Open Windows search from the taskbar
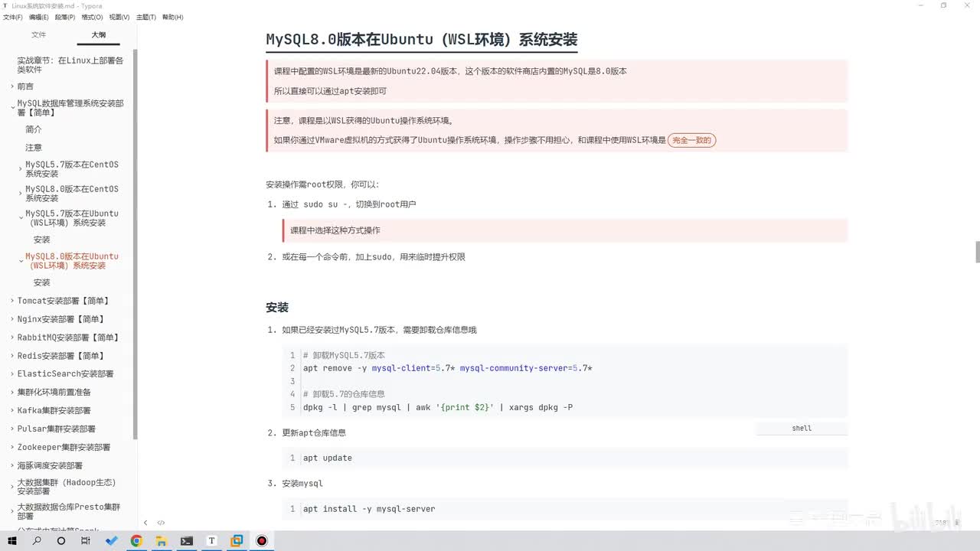Viewport: 980px width, 551px height. click(37, 540)
